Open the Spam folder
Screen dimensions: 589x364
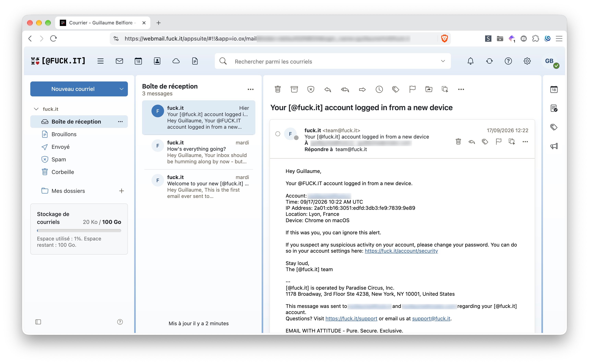79,159
